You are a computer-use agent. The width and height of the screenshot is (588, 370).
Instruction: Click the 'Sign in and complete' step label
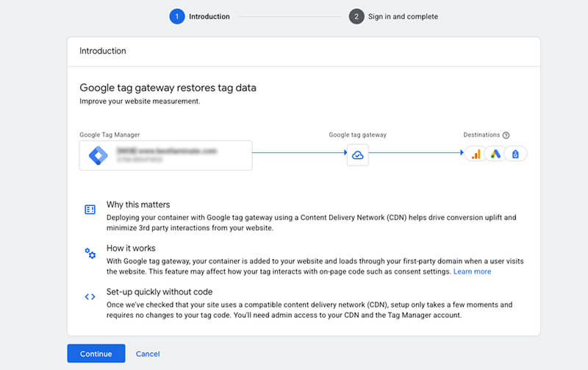[403, 16]
